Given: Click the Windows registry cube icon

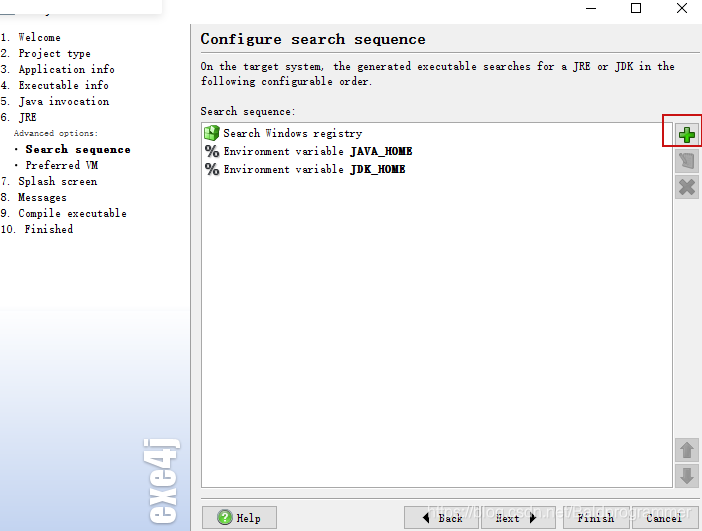Looking at the screenshot, I should 212,133.
